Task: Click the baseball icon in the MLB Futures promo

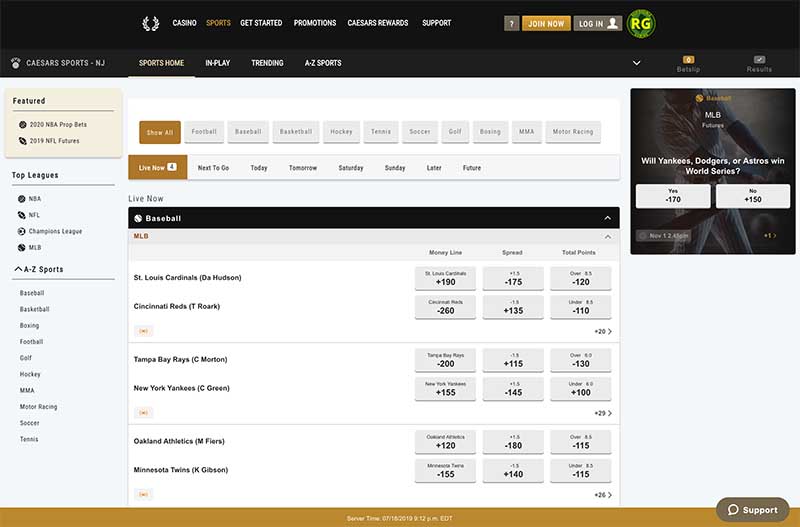Action: point(699,98)
